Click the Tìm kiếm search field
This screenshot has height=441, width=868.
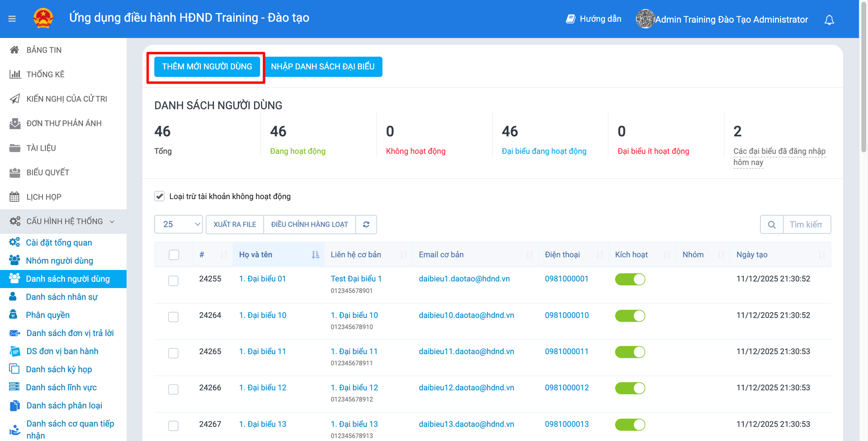(x=806, y=224)
